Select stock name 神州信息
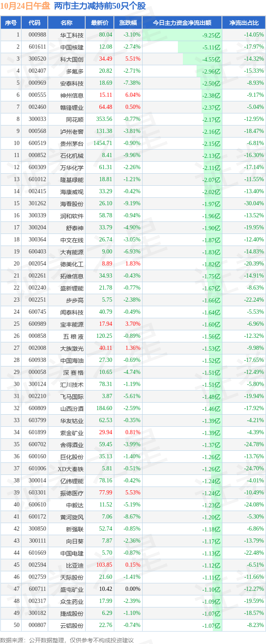 (x=72, y=95)
